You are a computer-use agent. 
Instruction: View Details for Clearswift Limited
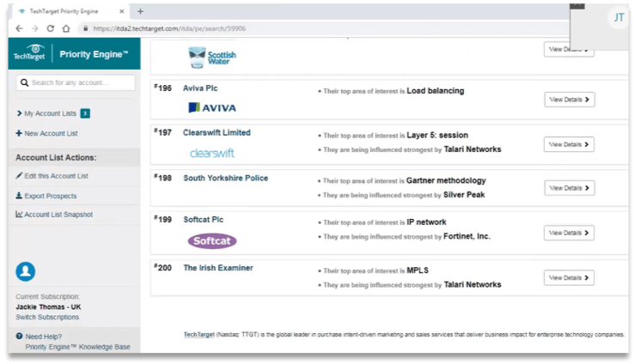point(569,144)
